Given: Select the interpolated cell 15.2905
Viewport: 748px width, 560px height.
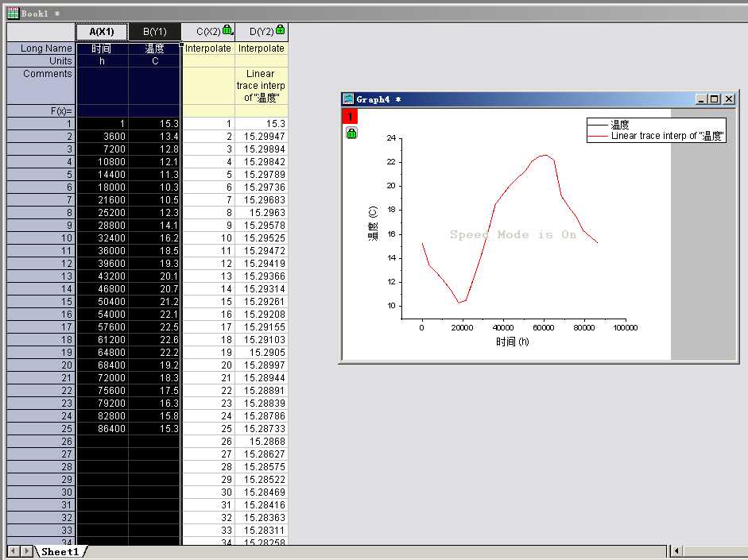Looking at the screenshot, I should 262,352.
